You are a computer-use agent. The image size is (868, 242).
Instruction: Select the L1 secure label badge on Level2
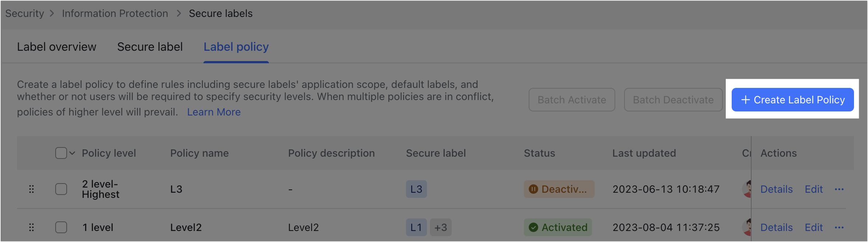pos(416,227)
